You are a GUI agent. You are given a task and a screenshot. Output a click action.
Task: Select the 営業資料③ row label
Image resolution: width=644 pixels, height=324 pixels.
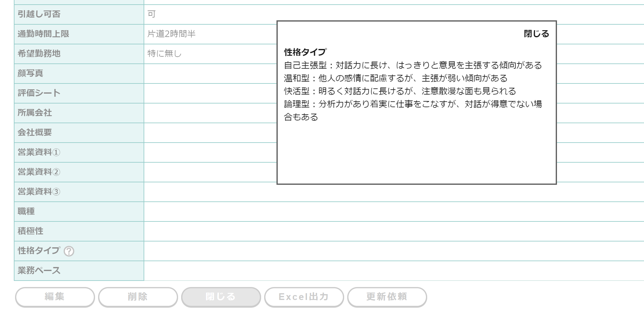tap(39, 192)
